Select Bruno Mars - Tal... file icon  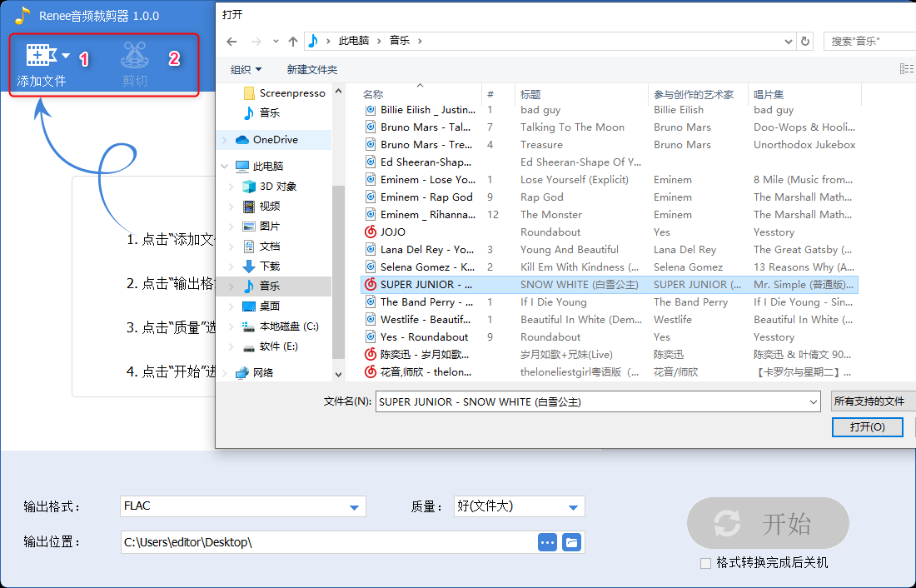[x=371, y=127]
